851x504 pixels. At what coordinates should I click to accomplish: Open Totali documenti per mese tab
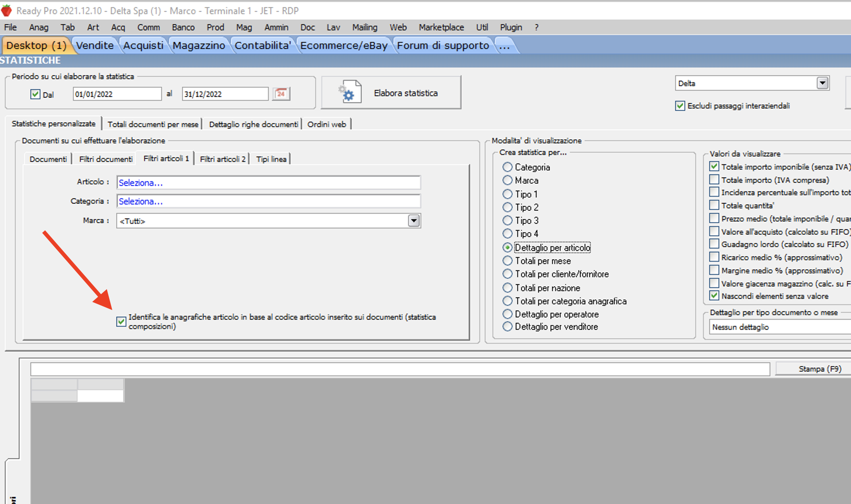[153, 124]
